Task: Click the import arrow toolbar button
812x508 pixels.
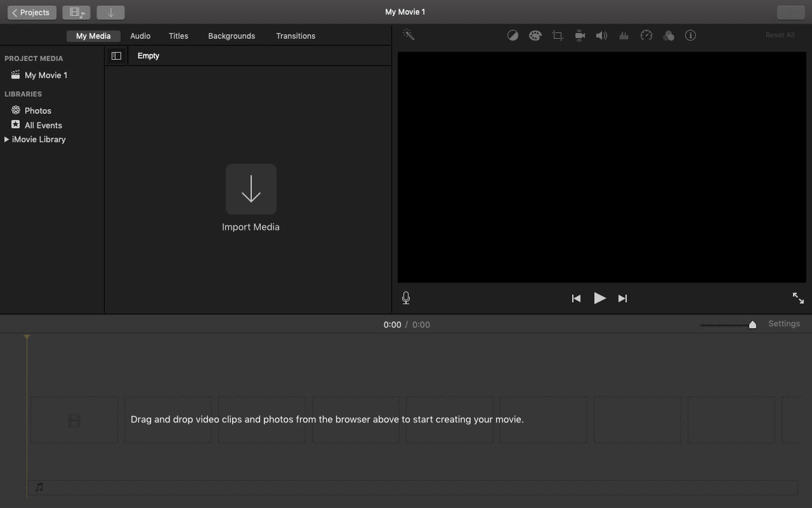Action: (x=110, y=12)
